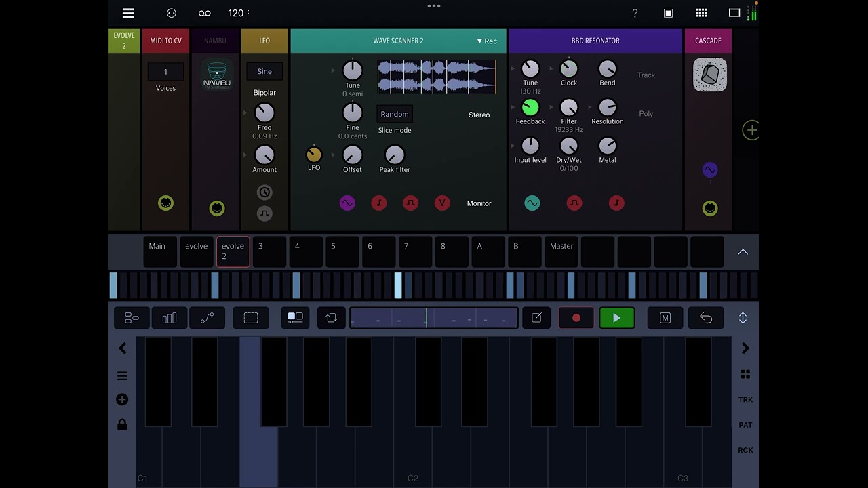Click the purple sine port in Cascade
The width and height of the screenshot is (868, 488).
pyautogui.click(x=710, y=170)
